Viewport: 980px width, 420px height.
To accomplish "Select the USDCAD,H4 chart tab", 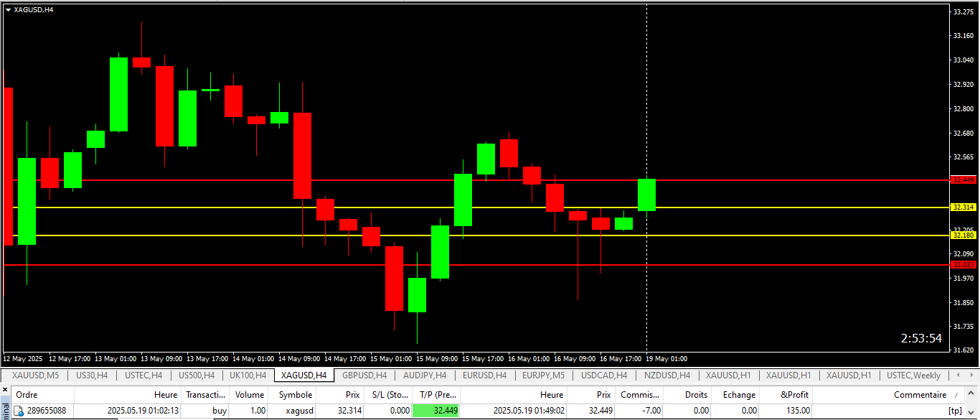I will click(x=604, y=375).
